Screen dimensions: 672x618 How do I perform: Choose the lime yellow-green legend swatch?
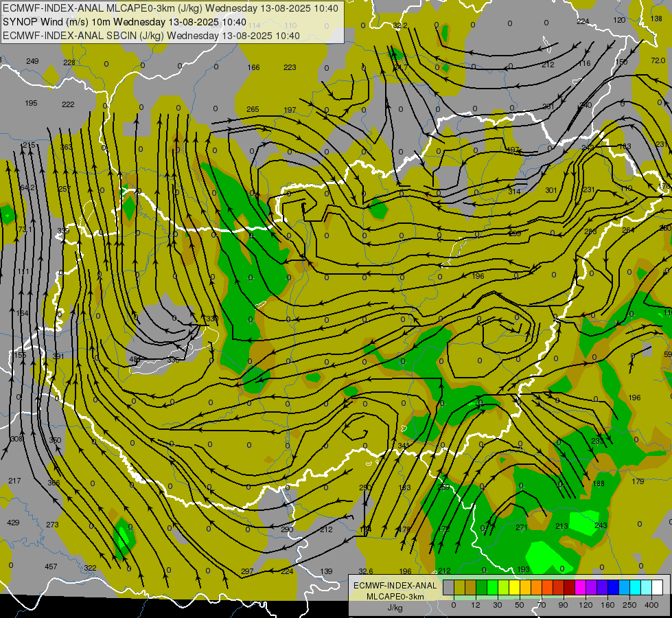click(x=504, y=587)
